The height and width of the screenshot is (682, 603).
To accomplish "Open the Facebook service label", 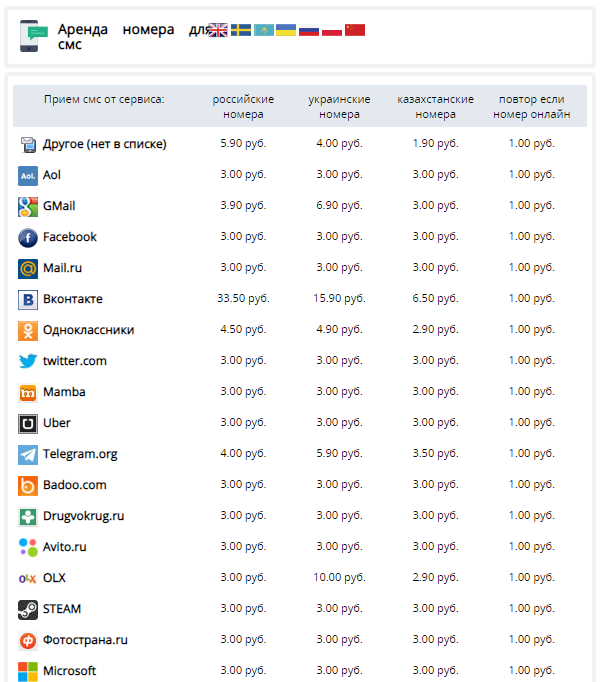I will point(70,237).
